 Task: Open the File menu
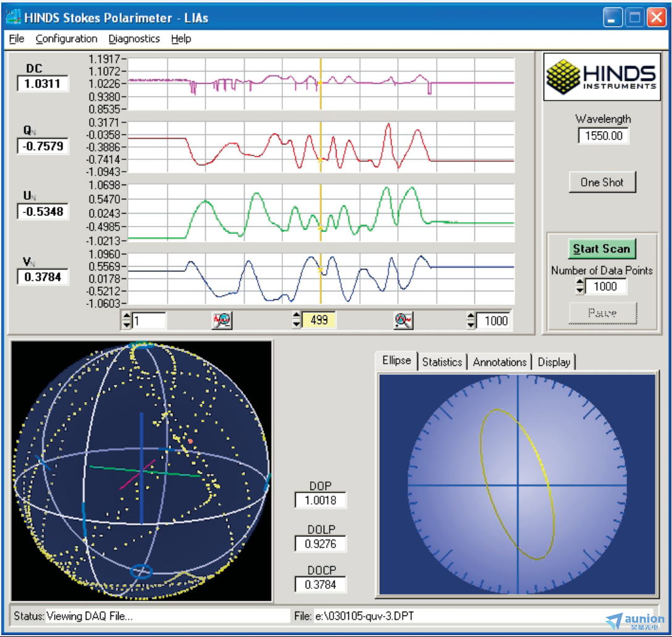tap(17, 39)
